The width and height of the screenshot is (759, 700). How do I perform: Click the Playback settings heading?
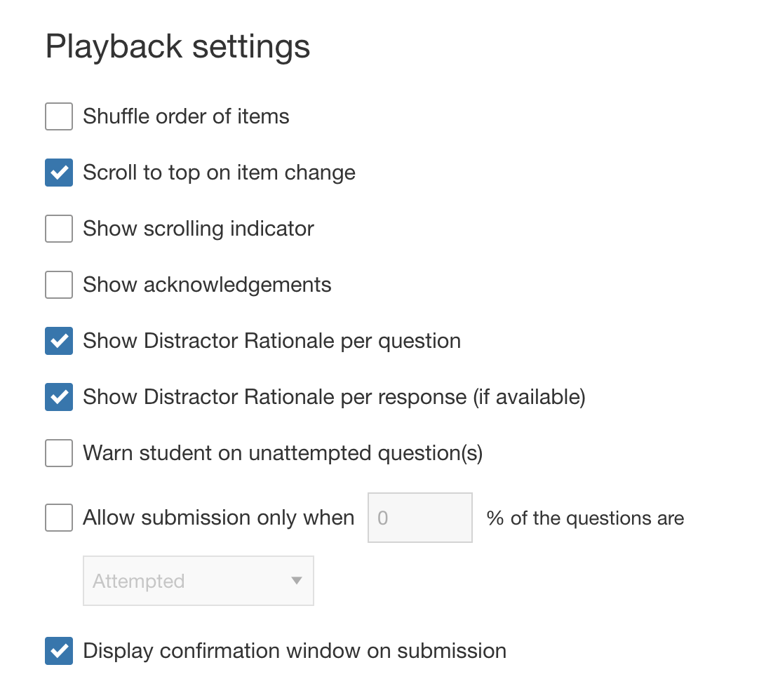point(177,46)
